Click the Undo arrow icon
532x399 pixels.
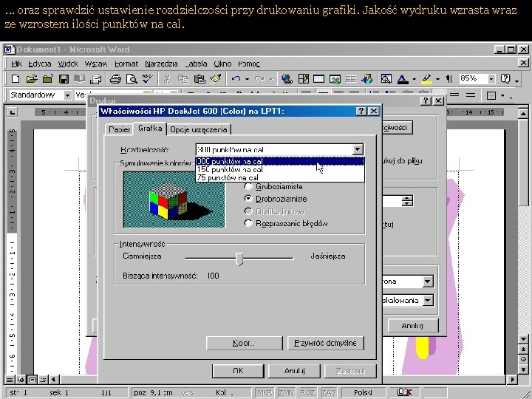(x=236, y=79)
